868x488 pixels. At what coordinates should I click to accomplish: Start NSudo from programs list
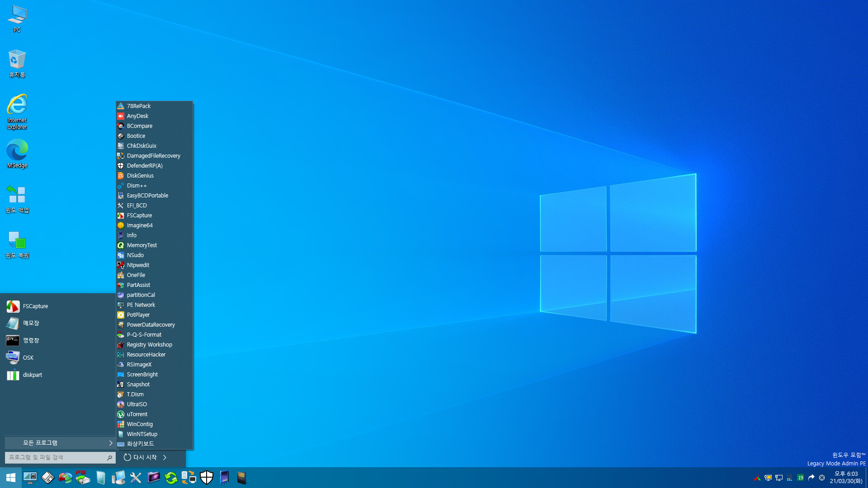155,255
